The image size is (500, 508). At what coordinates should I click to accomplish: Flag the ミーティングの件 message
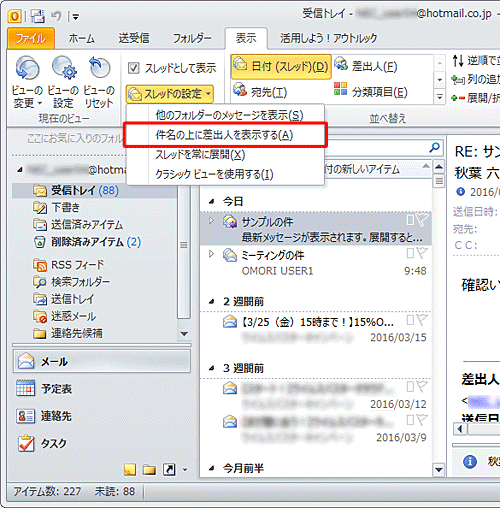click(422, 253)
